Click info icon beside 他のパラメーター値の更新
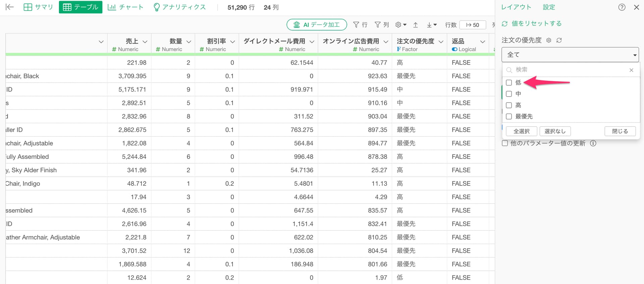The height and width of the screenshot is (284, 644). point(593,143)
